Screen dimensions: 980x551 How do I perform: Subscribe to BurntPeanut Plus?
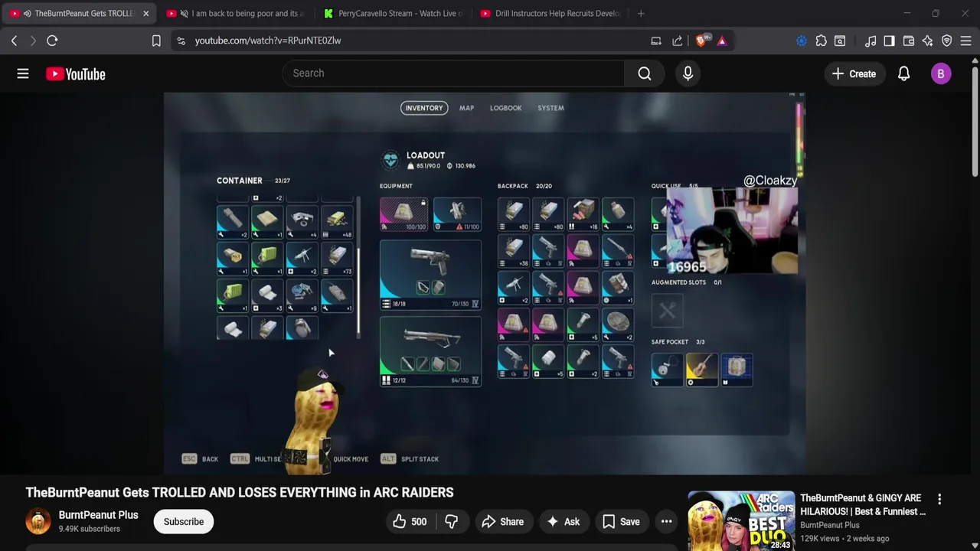coord(184,522)
